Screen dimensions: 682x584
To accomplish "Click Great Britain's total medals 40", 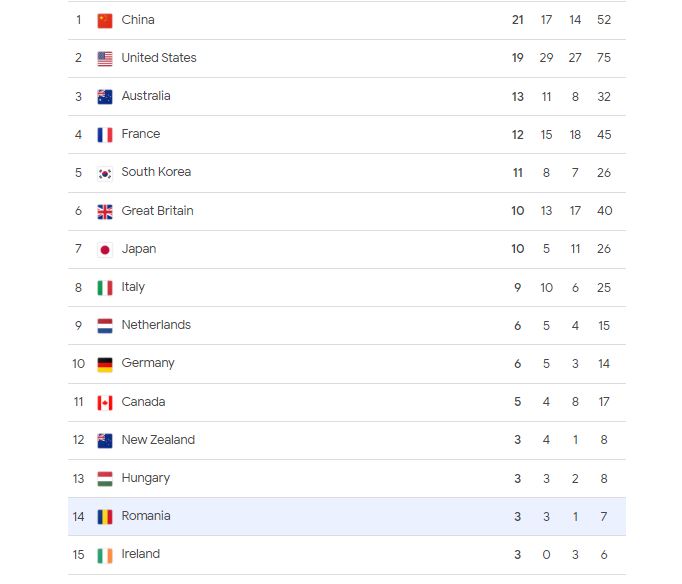I will coord(604,211).
